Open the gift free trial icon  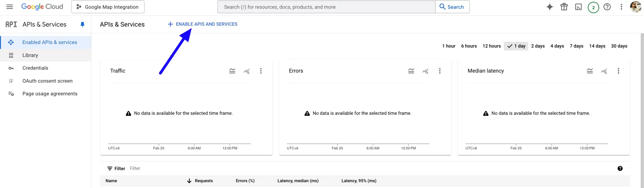(x=564, y=7)
